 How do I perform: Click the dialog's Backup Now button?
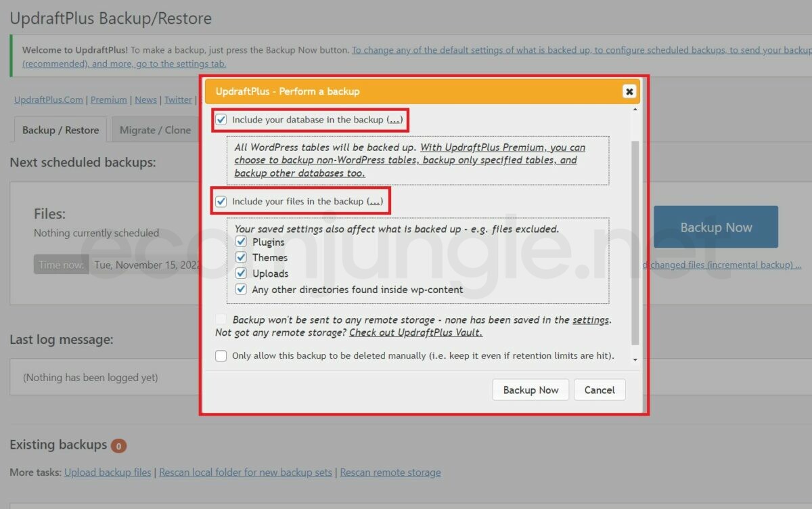pos(531,390)
